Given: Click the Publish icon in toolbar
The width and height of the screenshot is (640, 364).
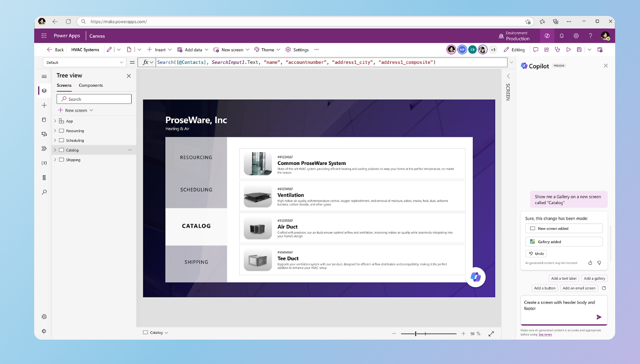Looking at the screenshot, I should point(600,50).
